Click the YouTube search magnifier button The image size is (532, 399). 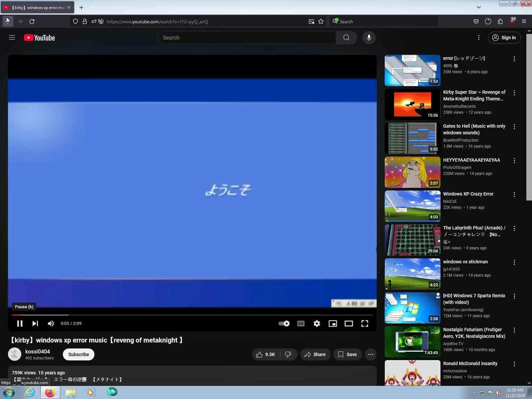coord(346,38)
